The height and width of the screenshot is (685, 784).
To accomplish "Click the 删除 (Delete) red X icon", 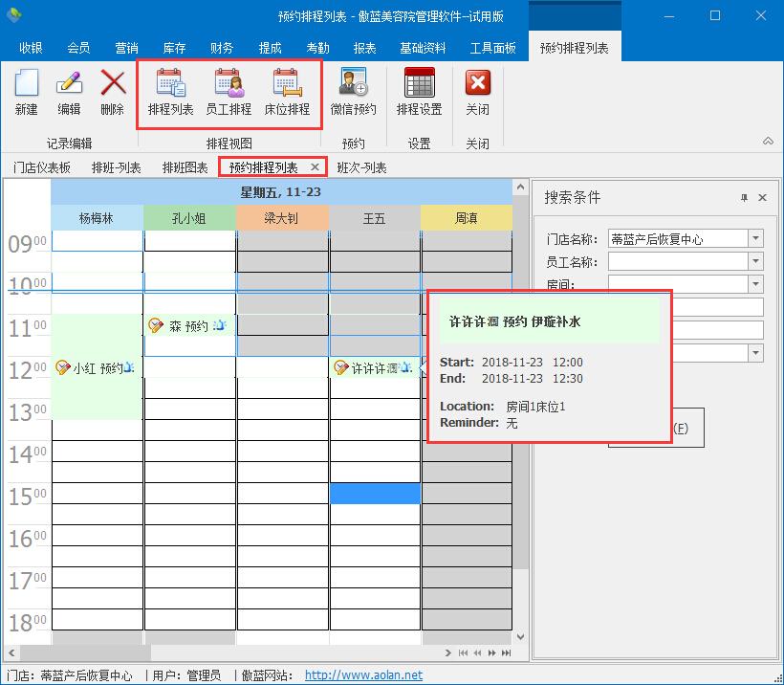I will point(112,92).
